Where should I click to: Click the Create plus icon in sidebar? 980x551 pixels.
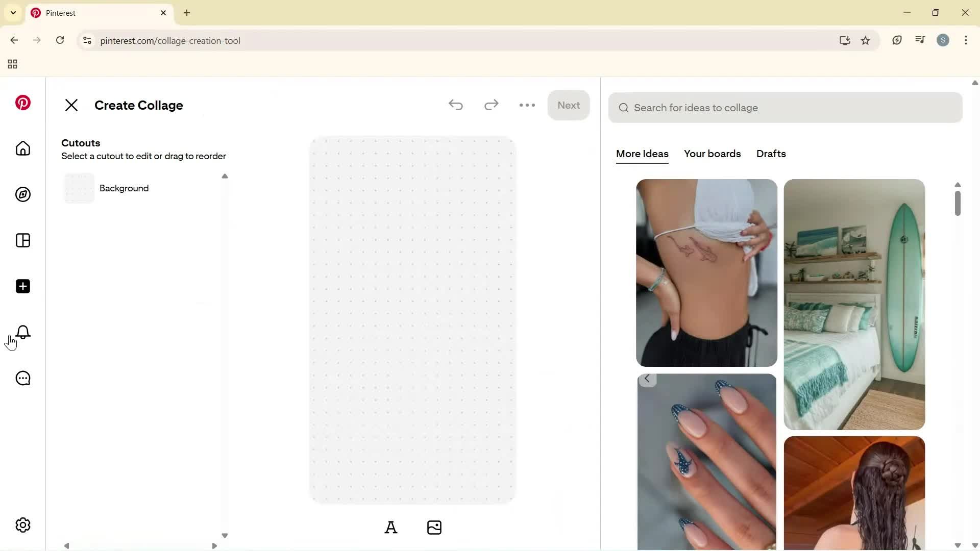(x=22, y=286)
